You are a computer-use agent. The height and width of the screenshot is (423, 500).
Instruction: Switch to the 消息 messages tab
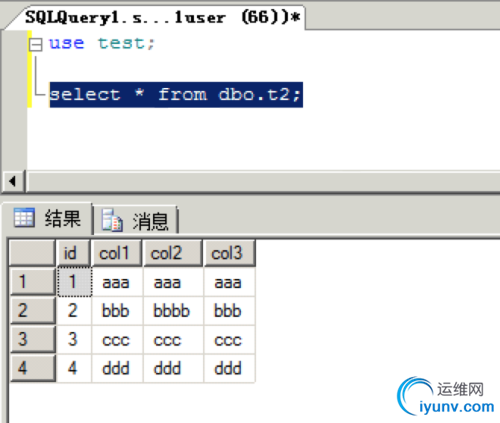click(135, 221)
